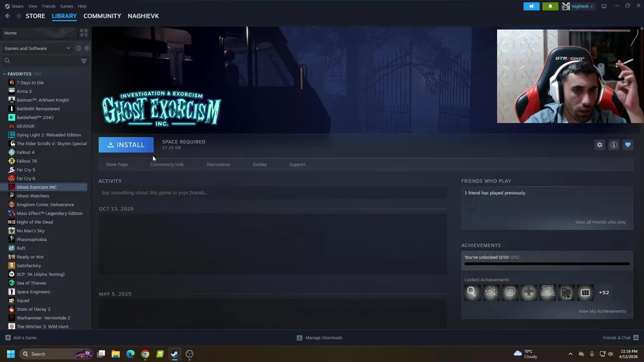Open the Support link
This screenshot has width=644, height=362.
coord(297,164)
